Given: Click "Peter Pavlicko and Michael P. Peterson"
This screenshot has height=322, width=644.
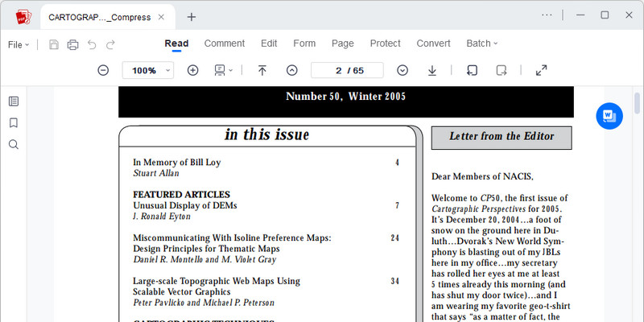Looking at the screenshot, I should [x=204, y=303].
